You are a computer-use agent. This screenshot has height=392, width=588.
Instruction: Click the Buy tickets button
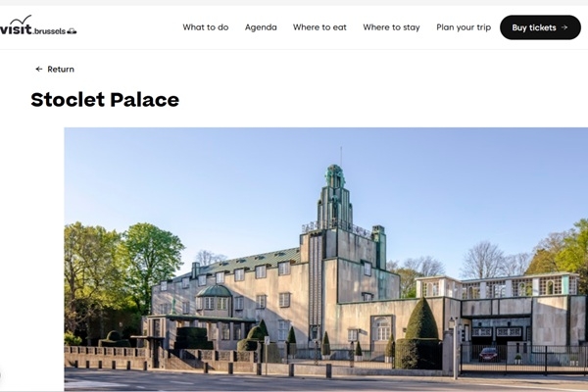coord(540,27)
